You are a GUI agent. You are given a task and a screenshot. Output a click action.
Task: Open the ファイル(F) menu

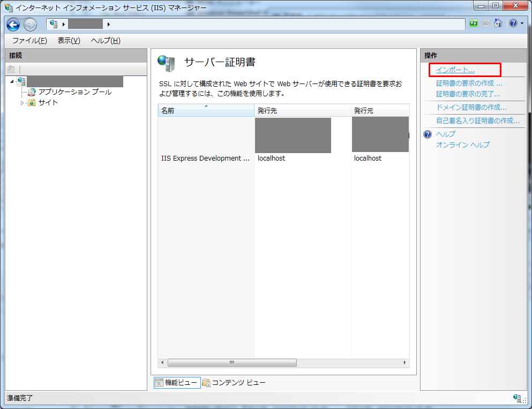tap(30, 41)
